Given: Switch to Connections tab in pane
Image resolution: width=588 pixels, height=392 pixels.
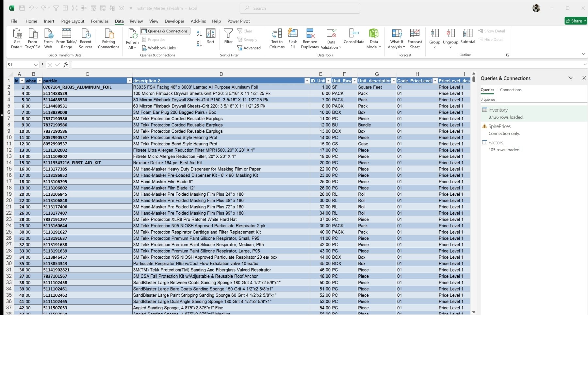Looking at the screenshot, I should pos(511,90).
